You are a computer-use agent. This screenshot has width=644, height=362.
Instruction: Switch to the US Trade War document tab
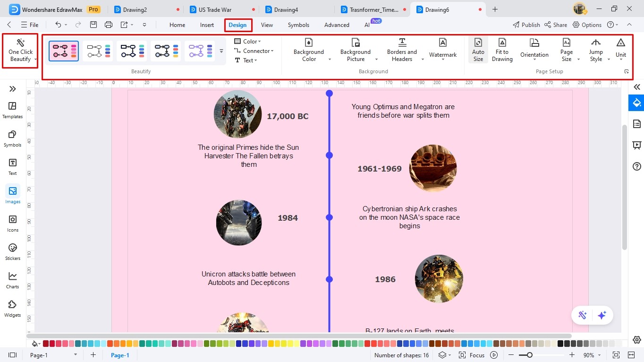coord(215,9)
